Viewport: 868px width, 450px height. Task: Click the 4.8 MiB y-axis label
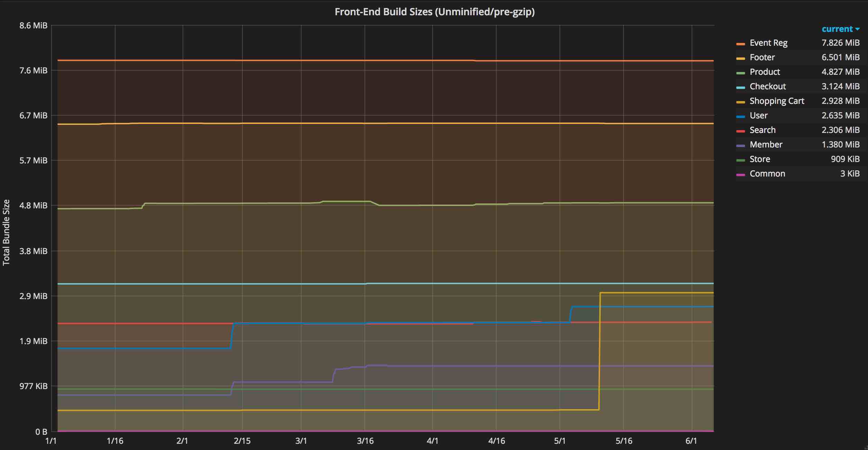[34, 206]
